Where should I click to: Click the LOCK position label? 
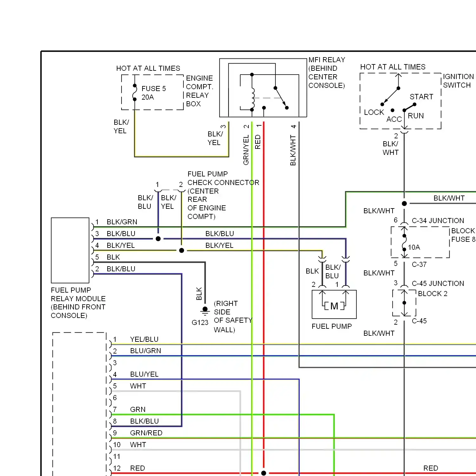click(x=374, y=112)
